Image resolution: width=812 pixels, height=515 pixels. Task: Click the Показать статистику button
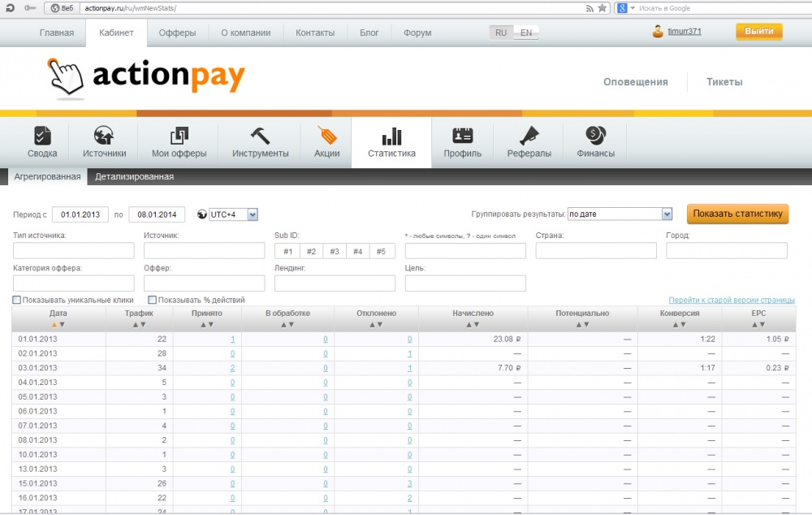coord(737,214)
